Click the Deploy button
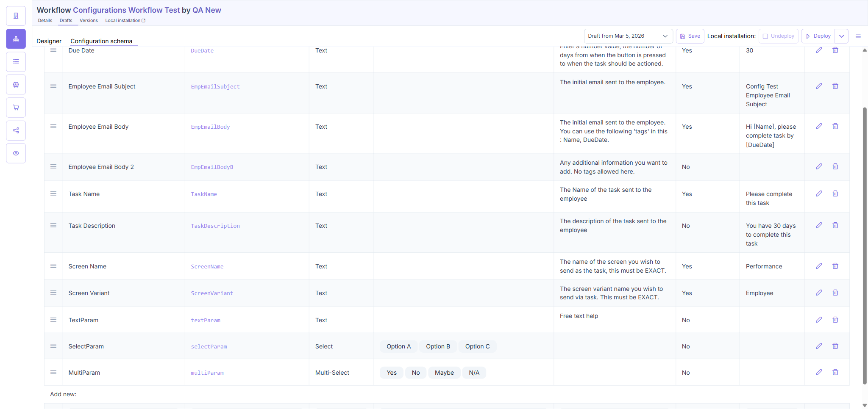The height and width of the screenshot is (409, 868). coord(818,36)
